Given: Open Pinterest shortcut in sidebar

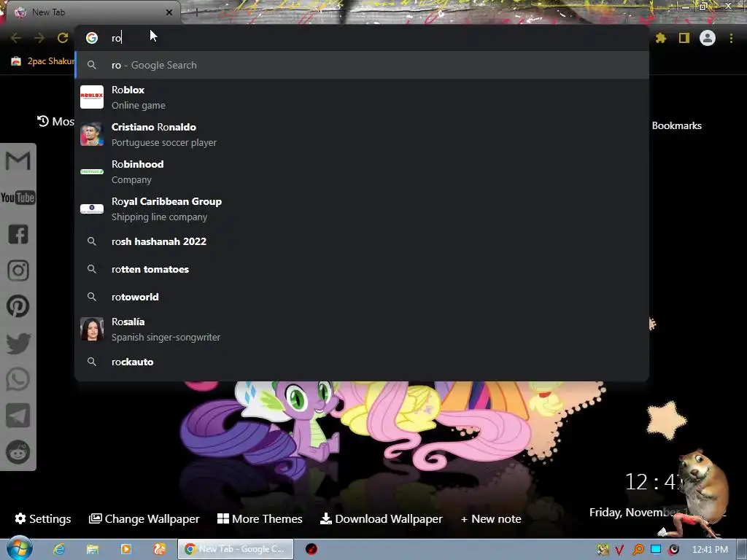Looking at the screenshot, I should coord(18,306).
